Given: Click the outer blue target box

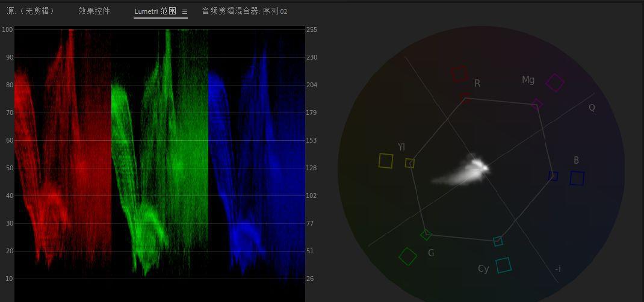Looking at the screenshot, I should (x=577, y=178).
